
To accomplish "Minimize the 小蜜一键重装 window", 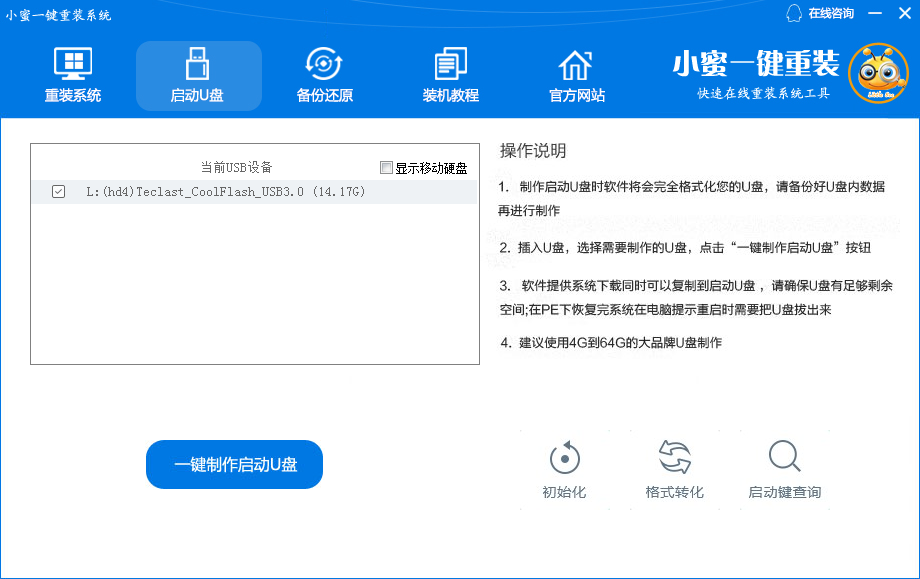I will tap(875, 13).
